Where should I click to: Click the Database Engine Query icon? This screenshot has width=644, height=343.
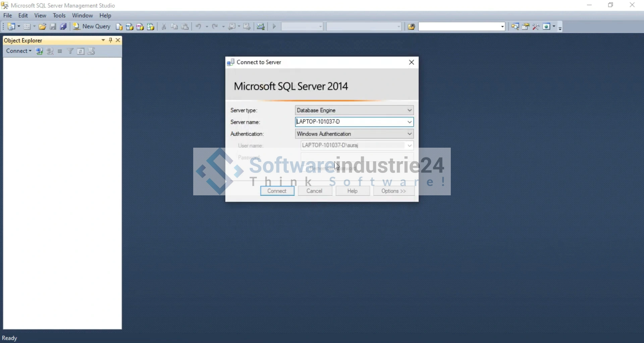point(119,27)
